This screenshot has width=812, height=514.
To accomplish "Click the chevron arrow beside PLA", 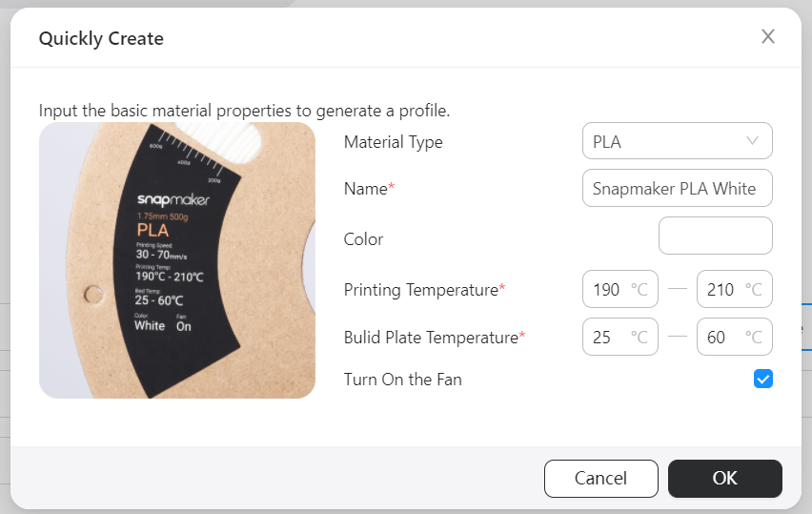I will pos(753,141).
